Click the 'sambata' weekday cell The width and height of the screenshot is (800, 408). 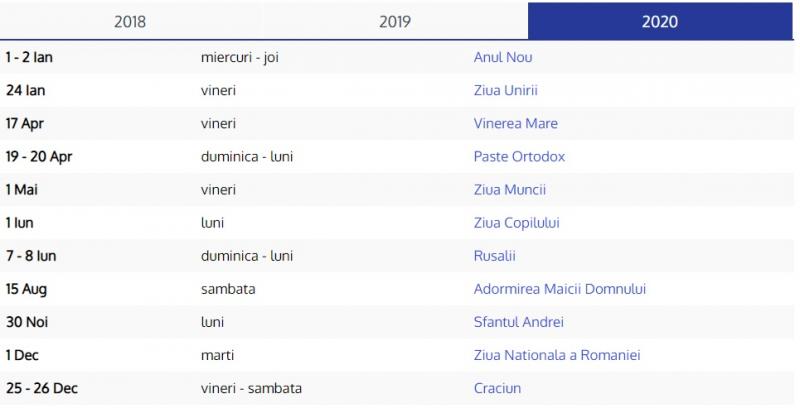coord(228,289)
